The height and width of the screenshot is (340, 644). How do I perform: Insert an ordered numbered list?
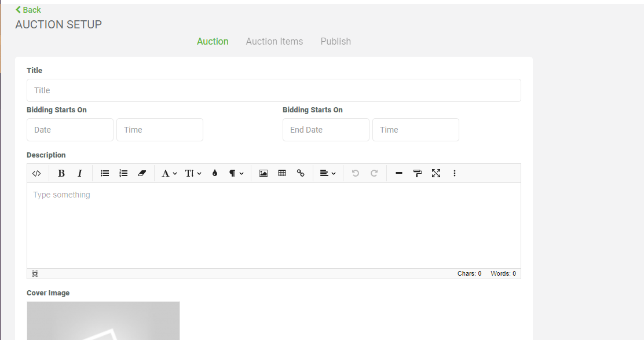[x=123, y=173]
